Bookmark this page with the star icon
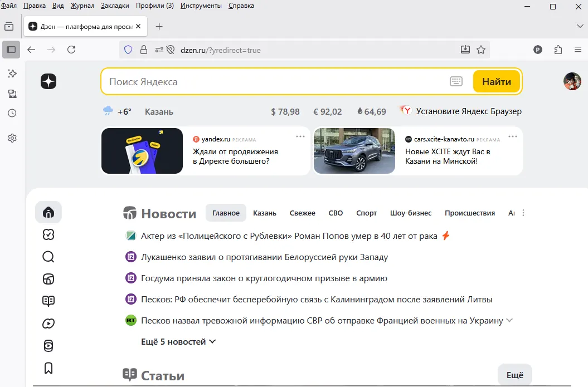 pos(481,49)
